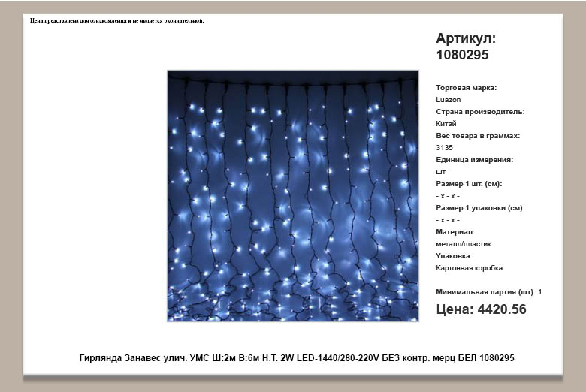Click the Размер 1 шт. (см) label
This screenshot has width=586, height=392.
pyautogui.click(x=469, y=184)
